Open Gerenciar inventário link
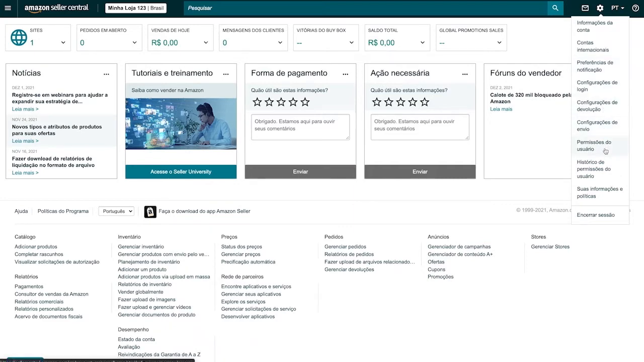Viewport: 644px width, 362px height. pyautogui.click(x=141, y=247)
